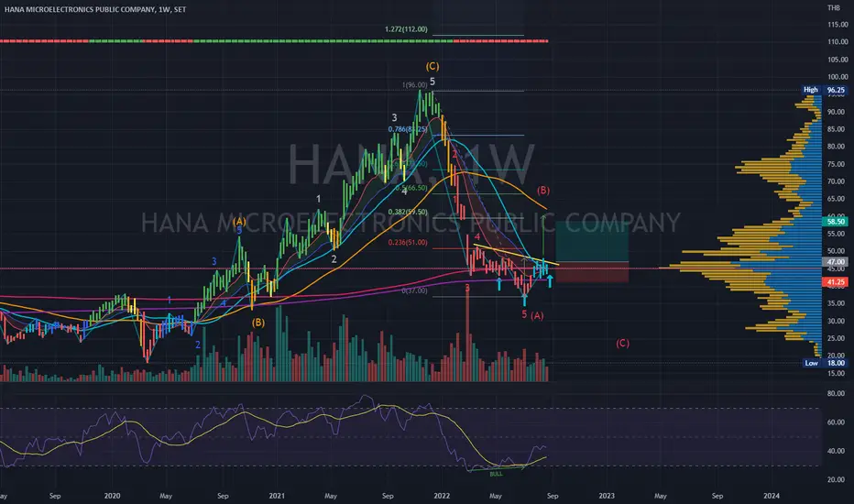Click the red 41.25 stop price tag
Screen dimensions: 854x504
836,282
